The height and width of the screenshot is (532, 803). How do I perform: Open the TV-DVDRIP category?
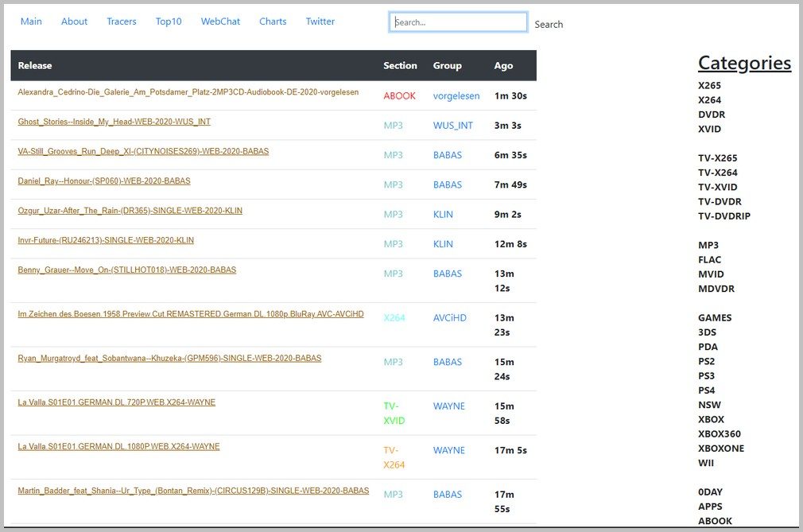(724, 216)
